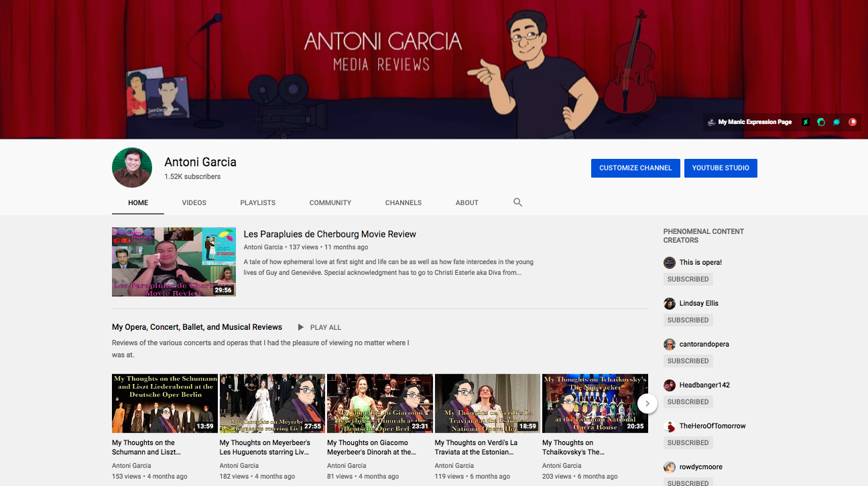Screen dimensions: 868x486
Task: Toggle Subscribed button under cantorandopera
Action: click(x=688, y=361)
